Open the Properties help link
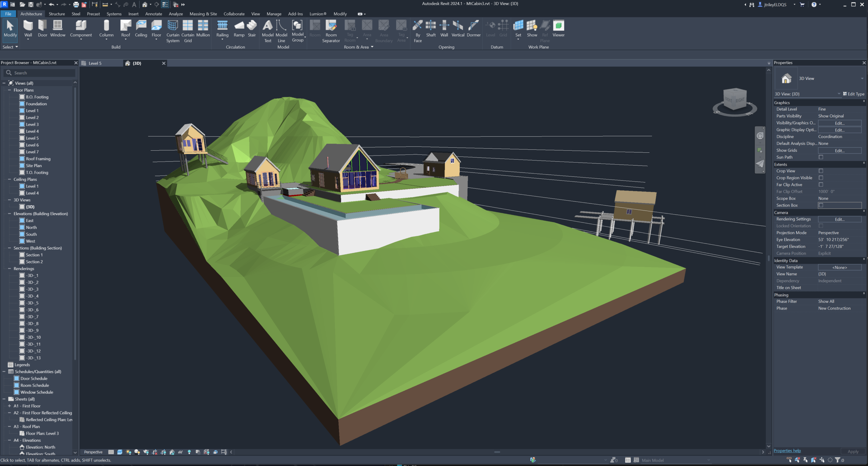Image resolution: width=868 pixels, height=466 pixels. pos(787,451)
